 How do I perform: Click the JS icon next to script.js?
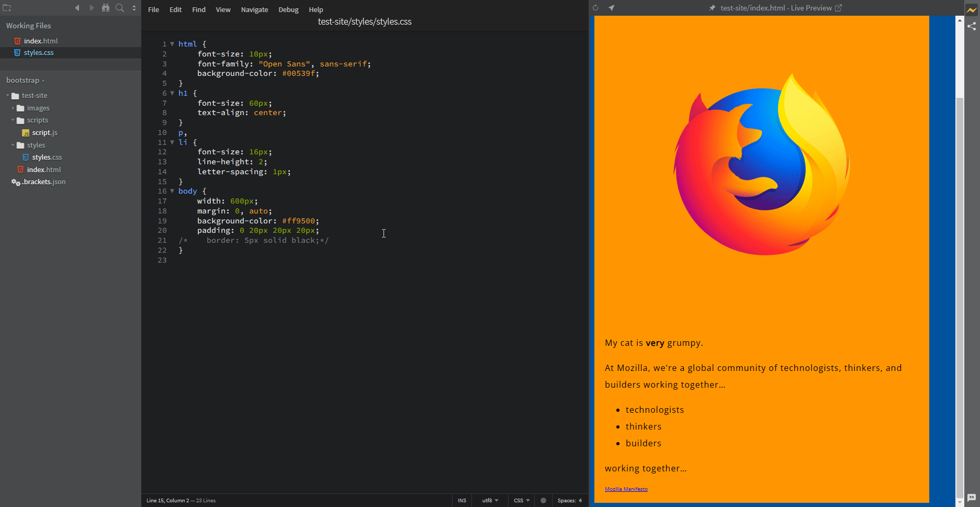pyautogui.click(x=26, y=133)
